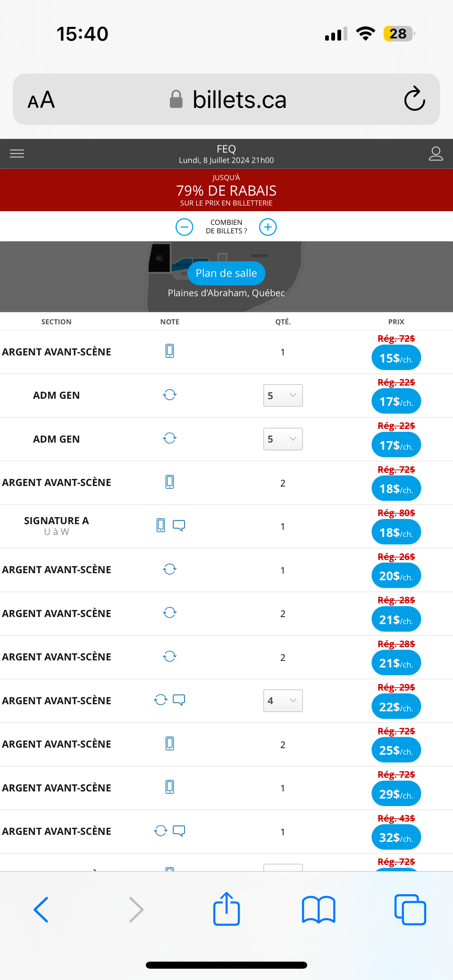This screenshot has width=453, height=980.
Task: Increase ticket count with plus button
Action: point(268,227)
